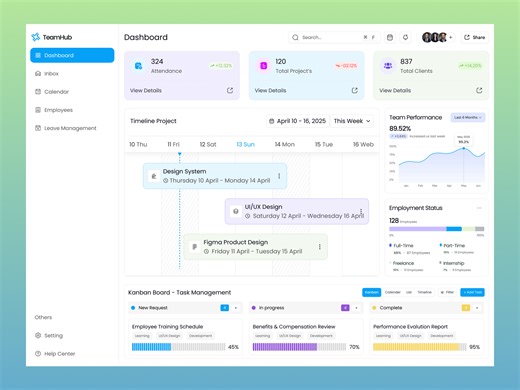520x390 pixels.
Task: Expand the New Request column options
Action: click(236, 308)
